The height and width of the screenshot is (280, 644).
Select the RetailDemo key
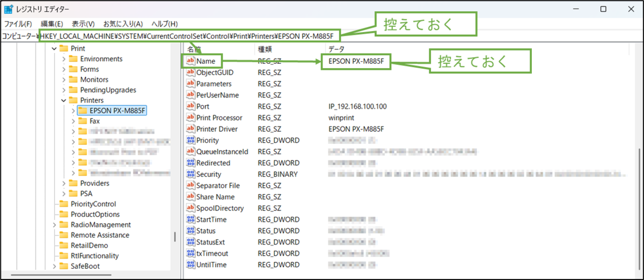coord(89,245)
